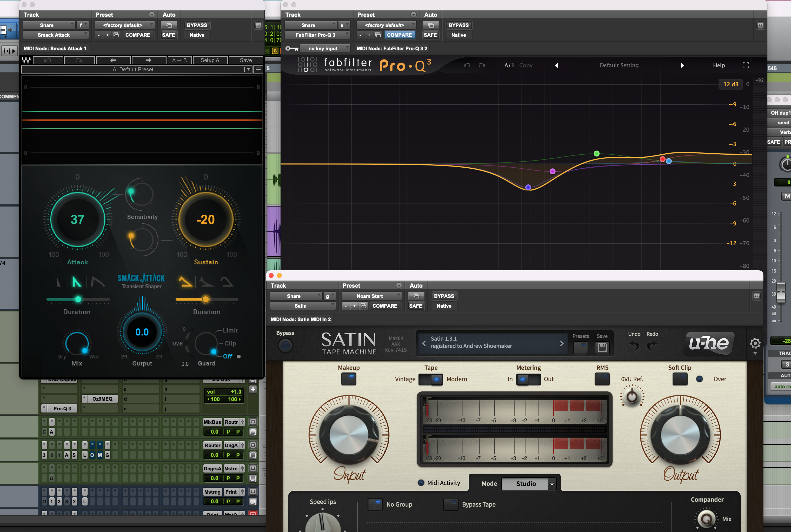
Task: Click Smack Attack redo arrow icon
Action: [79, 60]
